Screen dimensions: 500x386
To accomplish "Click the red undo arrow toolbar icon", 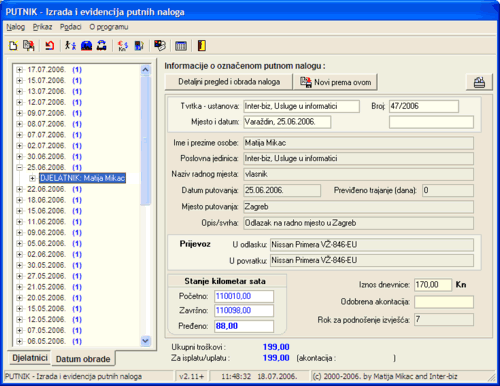I will (50, 45).
